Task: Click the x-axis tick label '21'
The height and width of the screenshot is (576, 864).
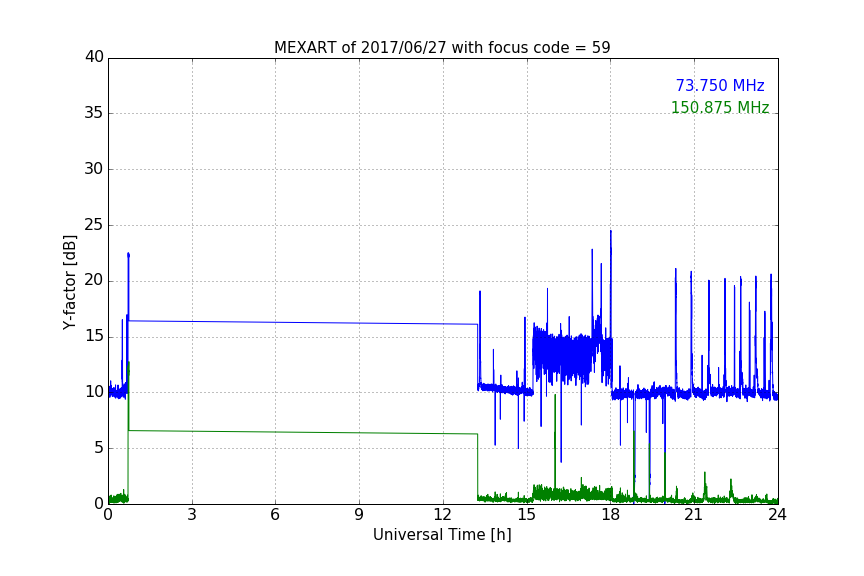Action: (x=694, y=515)
